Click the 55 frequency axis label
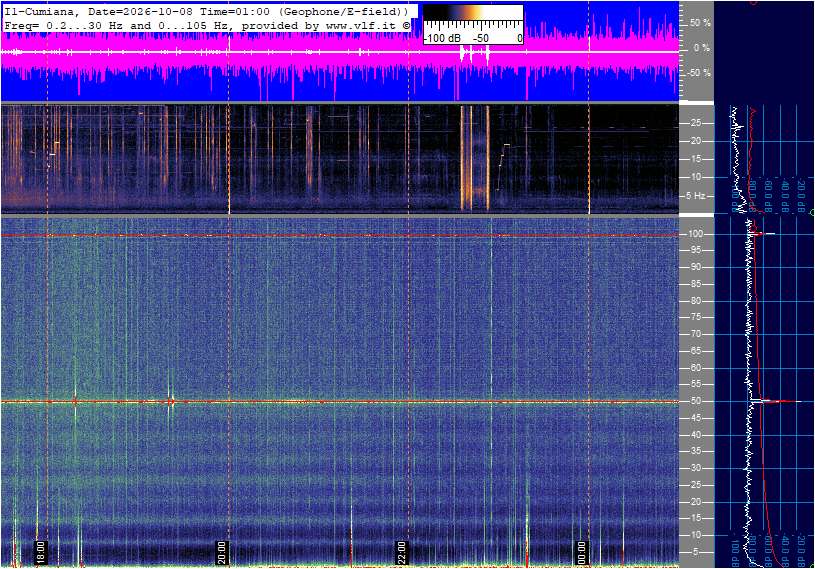815x569 pixels. click(x=695, y=385)
